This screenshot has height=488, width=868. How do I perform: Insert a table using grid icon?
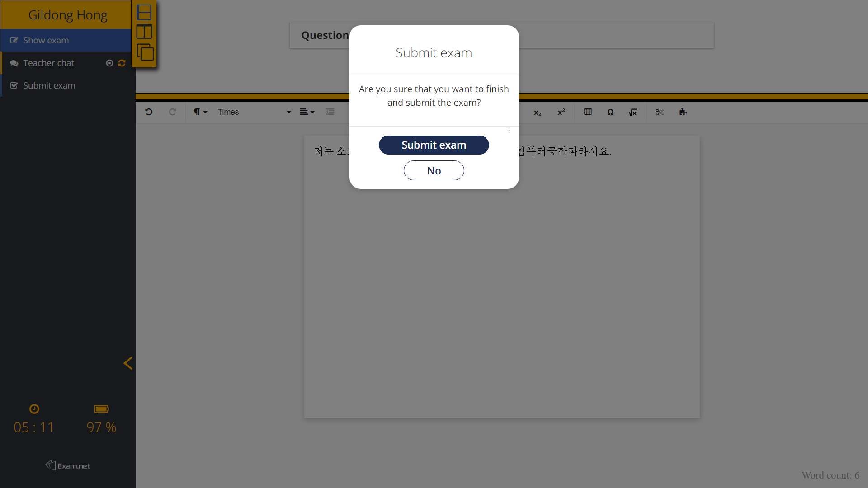pos(588,112)
